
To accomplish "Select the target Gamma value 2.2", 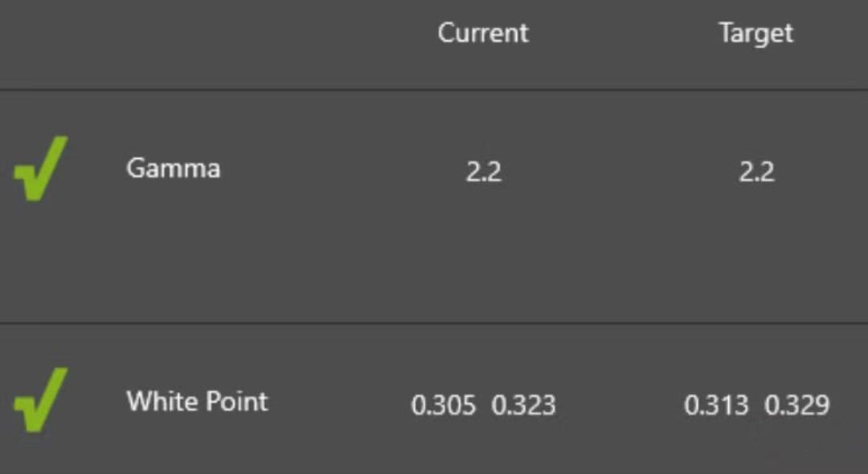I will [756, 172].
